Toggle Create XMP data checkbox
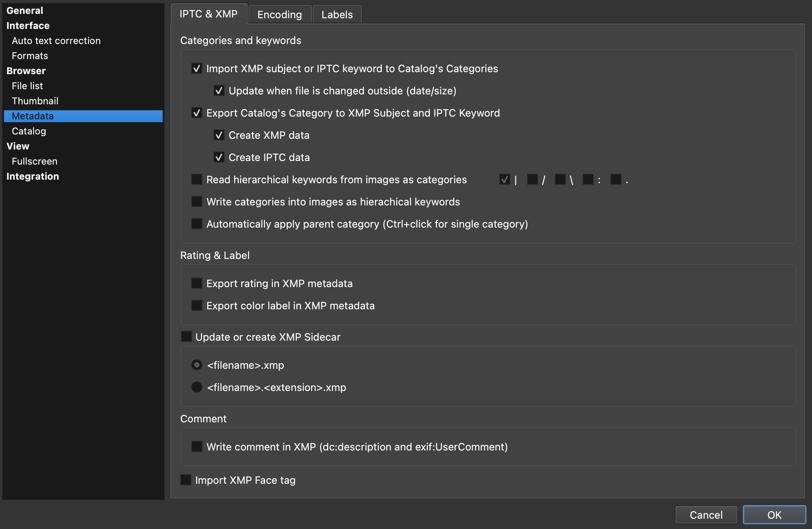This screenshot has height=529, width=812. pos(219,135)
